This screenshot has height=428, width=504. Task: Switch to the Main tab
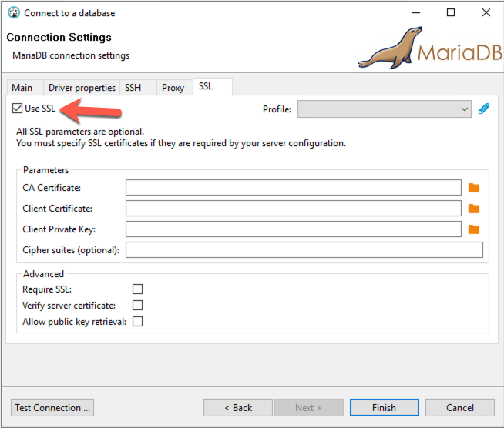[x=22, y=88]
